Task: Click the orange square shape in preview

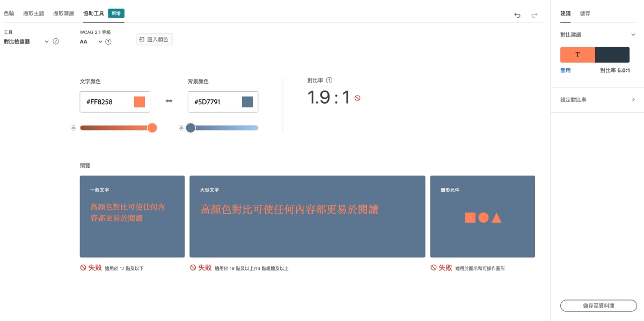Action: coord(470,217)
